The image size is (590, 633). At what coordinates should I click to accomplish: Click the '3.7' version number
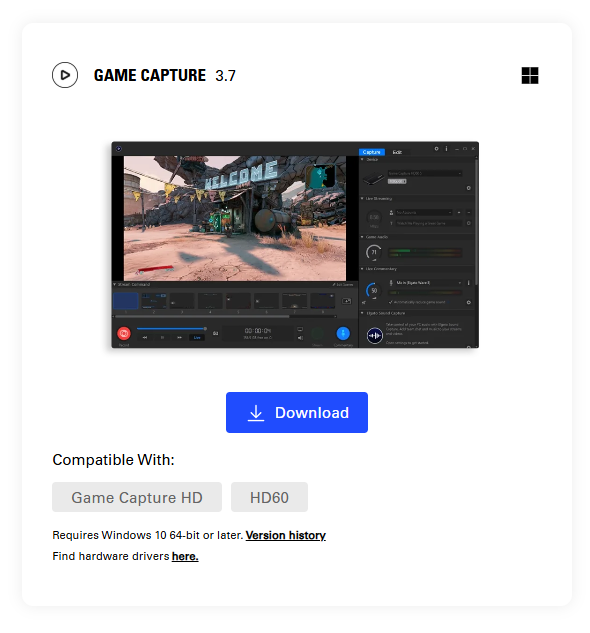click(x=225, y=76)
